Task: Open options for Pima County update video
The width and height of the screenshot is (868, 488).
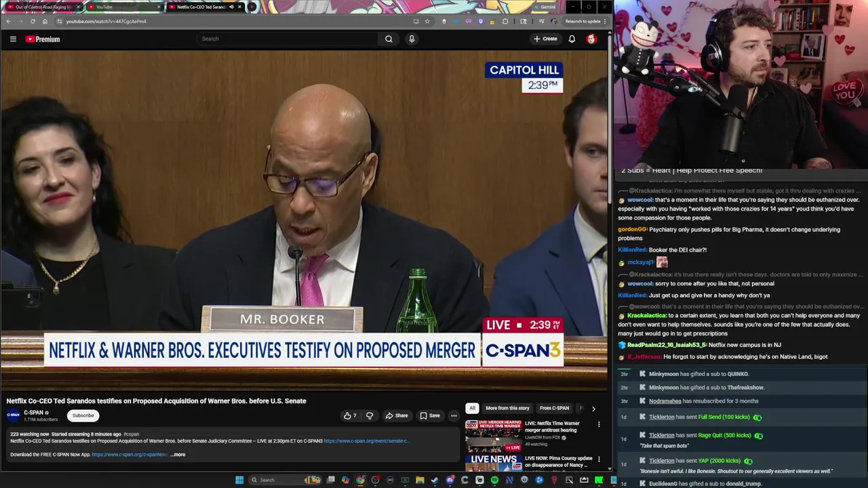Action: click(599, 459)
